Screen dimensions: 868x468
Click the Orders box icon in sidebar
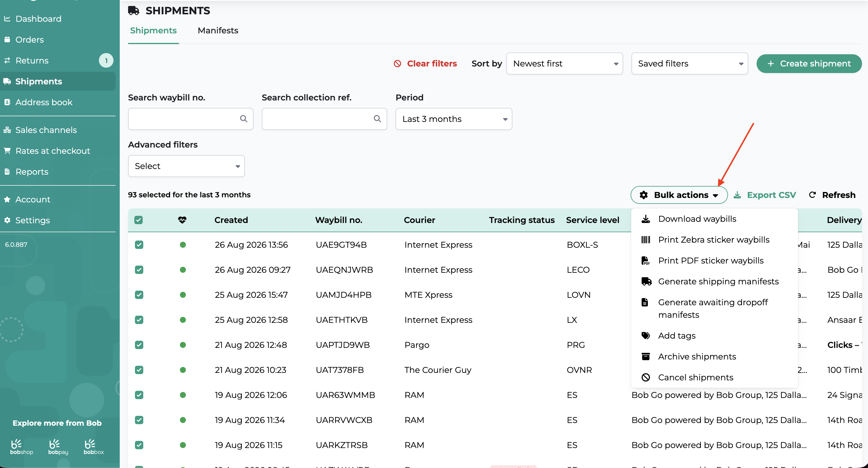[x=7, y=39]
